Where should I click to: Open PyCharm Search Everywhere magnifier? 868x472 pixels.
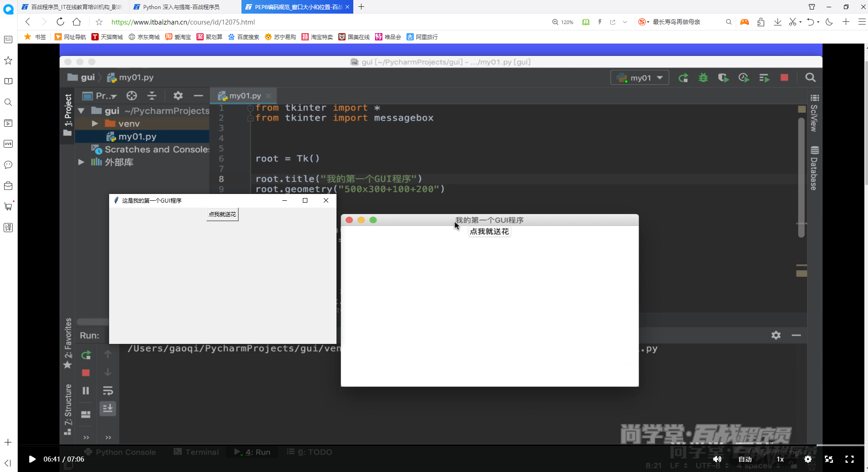click(x=810, y=78)
